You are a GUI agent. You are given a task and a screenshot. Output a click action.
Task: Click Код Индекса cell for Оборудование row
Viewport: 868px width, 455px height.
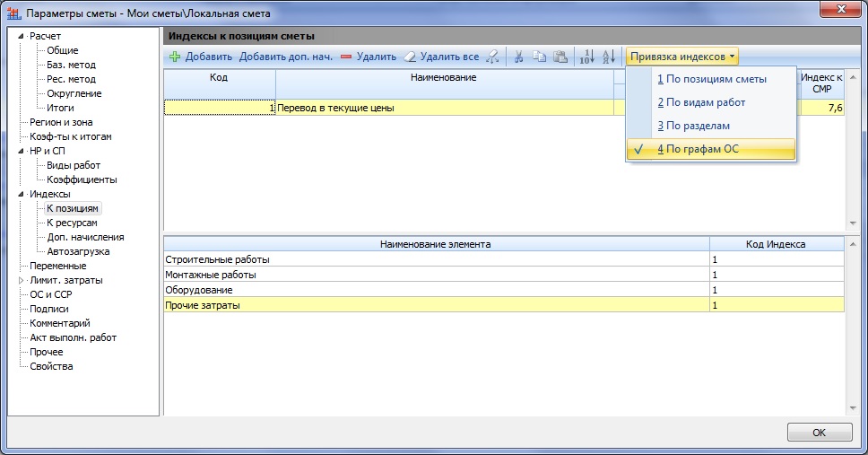coord(776,291)
